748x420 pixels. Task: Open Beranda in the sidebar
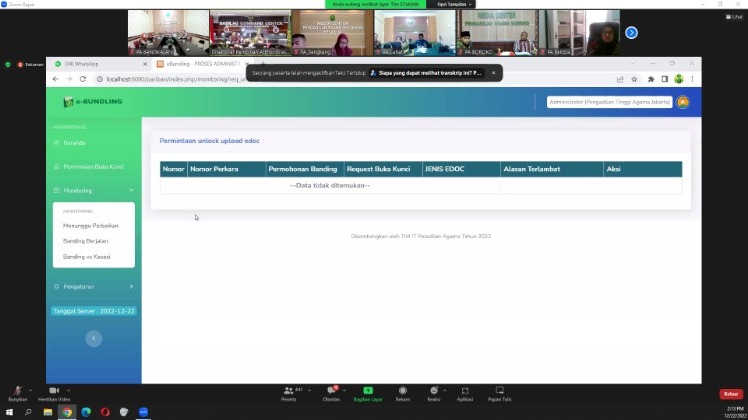coord(74,143)
